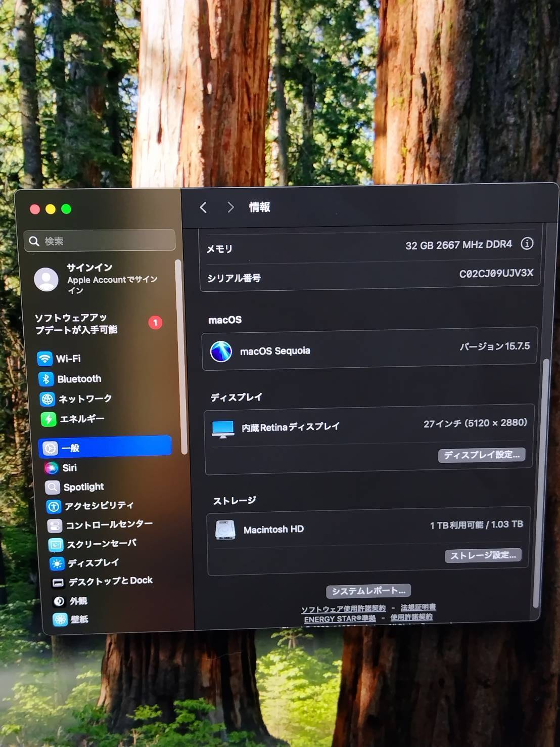Click the メモリ label
The width and height of the screenshot is (560, 747).
(x=219, y=249)
